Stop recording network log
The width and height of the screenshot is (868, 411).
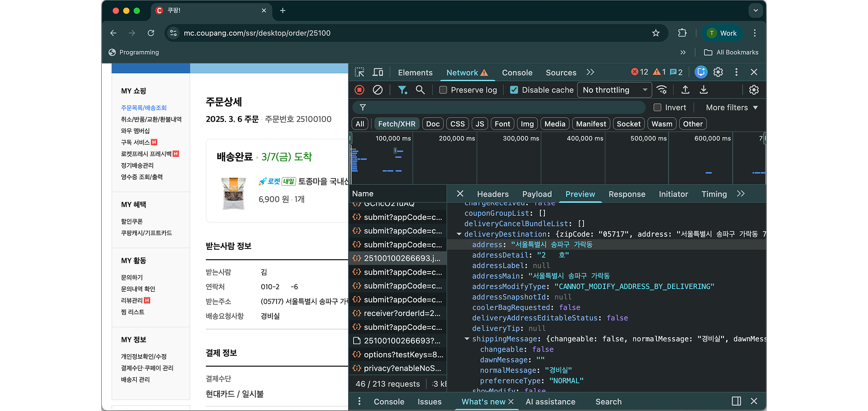click(360, 90)
